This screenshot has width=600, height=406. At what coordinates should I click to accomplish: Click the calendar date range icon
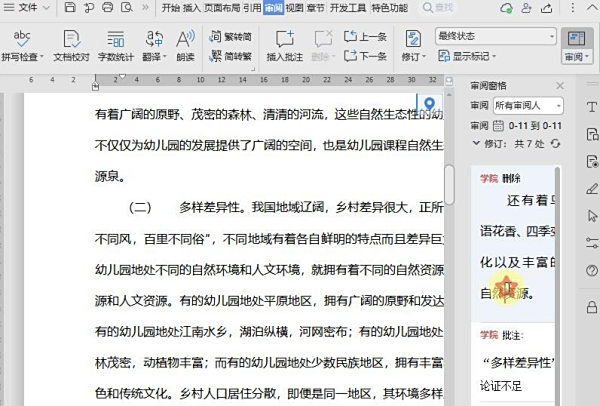click(498, 125)
